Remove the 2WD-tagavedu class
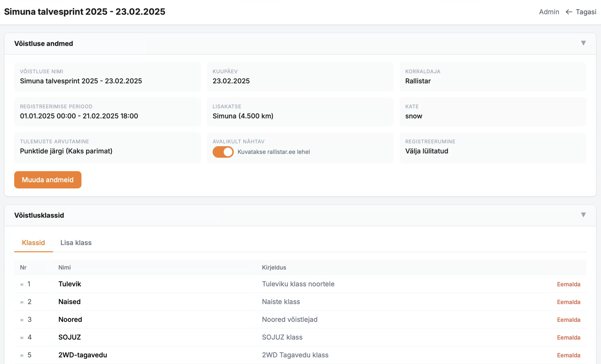601x364 pixels. (568, 356)
